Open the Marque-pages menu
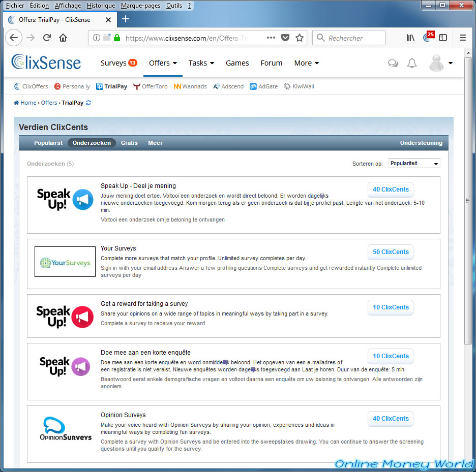Image resolution: width=476 pixels, height=472 pixels. click(140, 6)
